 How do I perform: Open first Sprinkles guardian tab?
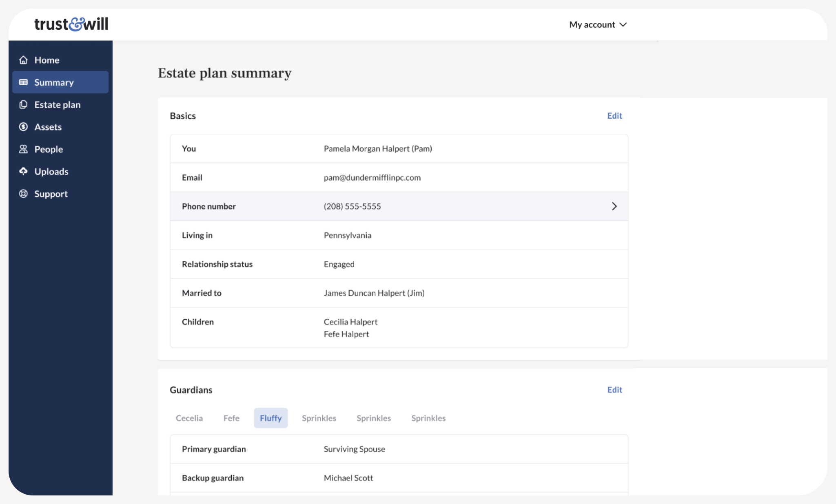319,418
